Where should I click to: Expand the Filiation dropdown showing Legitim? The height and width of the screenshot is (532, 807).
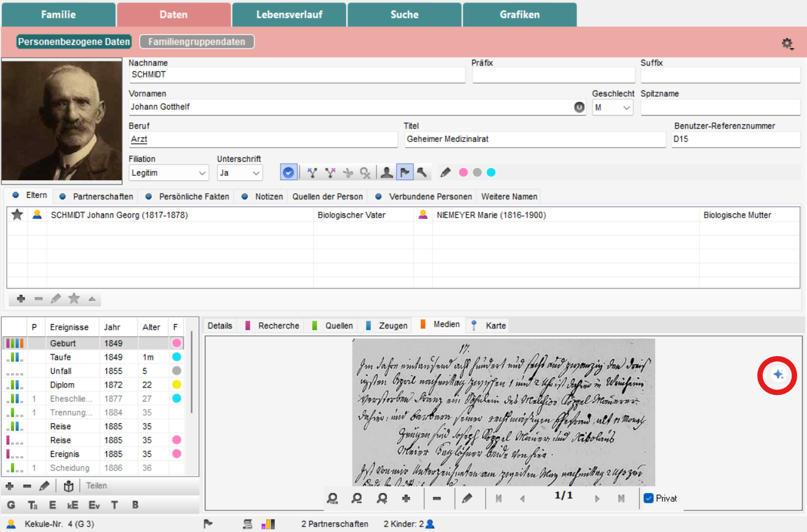pyautogui.click(x=169, y=173)
